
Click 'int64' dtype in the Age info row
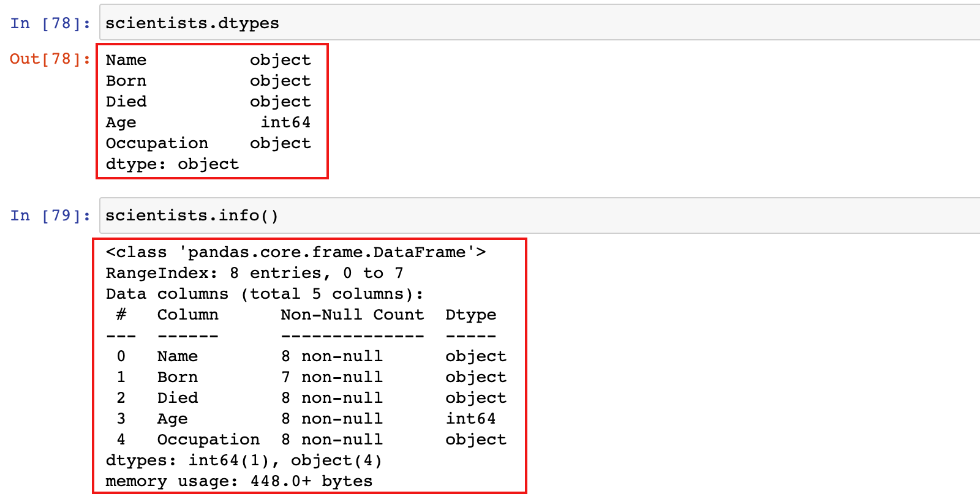click(470, 419)
